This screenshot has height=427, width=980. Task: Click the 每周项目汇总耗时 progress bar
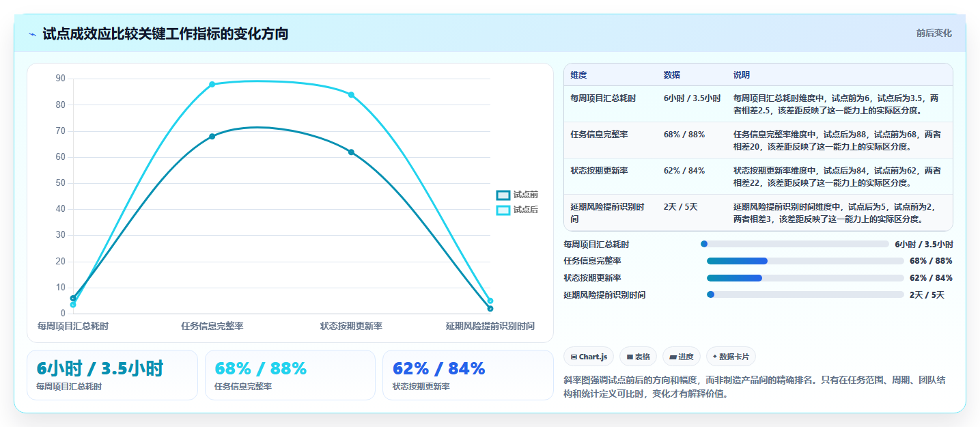(x=795, y=244)
